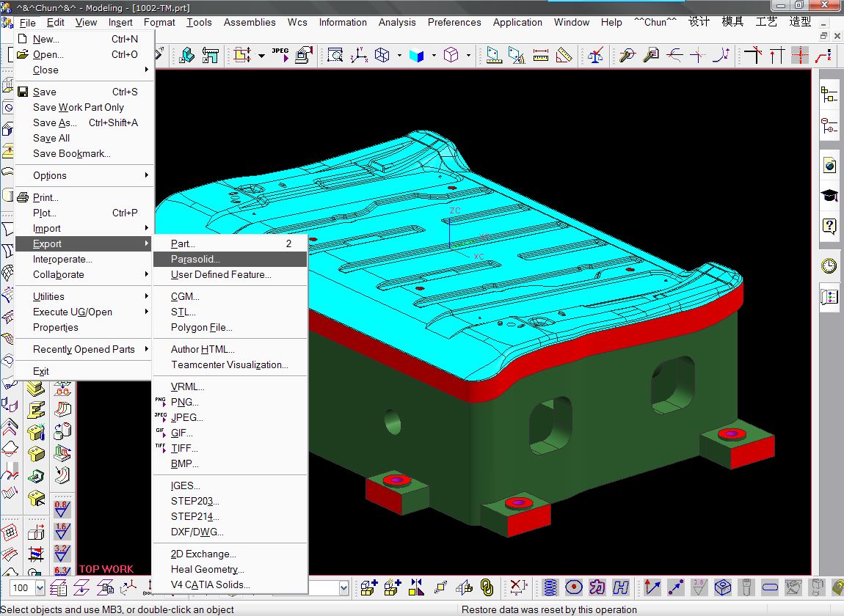The width and height of the screenshot is (844, 616).
Task: Click Save Work Part Only
Action: 84,107
